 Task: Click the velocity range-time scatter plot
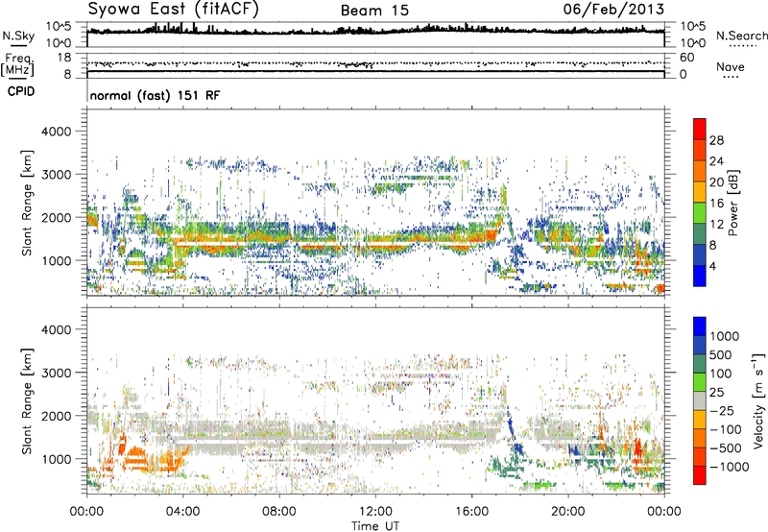[375, 400]
